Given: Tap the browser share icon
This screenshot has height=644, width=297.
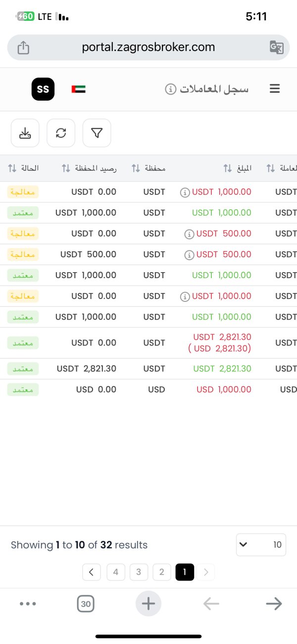Looking at the screenshot, I should [x=23, y=48].
